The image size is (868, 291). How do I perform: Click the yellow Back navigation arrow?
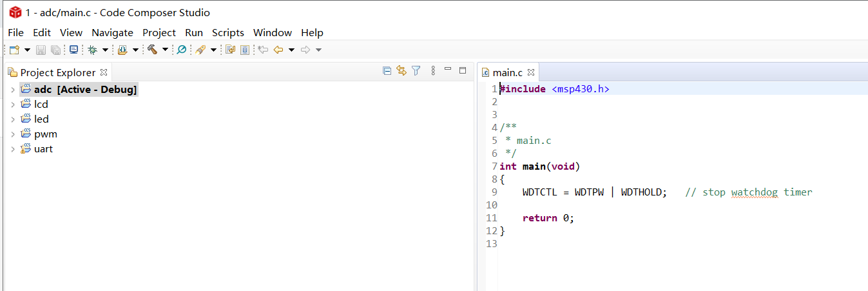coord(278,50)
